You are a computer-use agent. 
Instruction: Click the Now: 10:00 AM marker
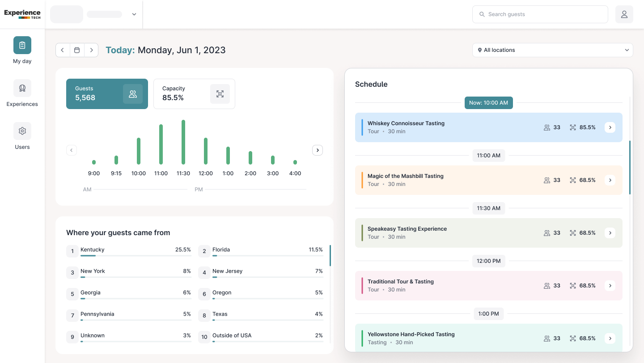click(x=489, y=103)
